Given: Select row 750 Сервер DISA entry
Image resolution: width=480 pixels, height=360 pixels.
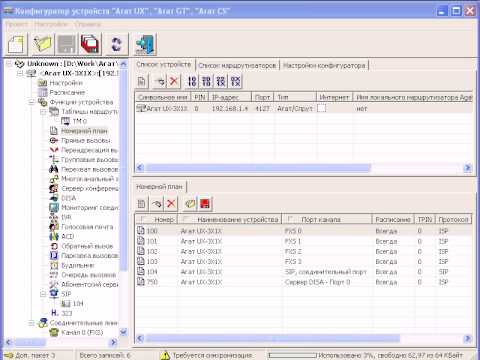Looking at the screenshot, I should pyautogui.click(x=304, y=282).
